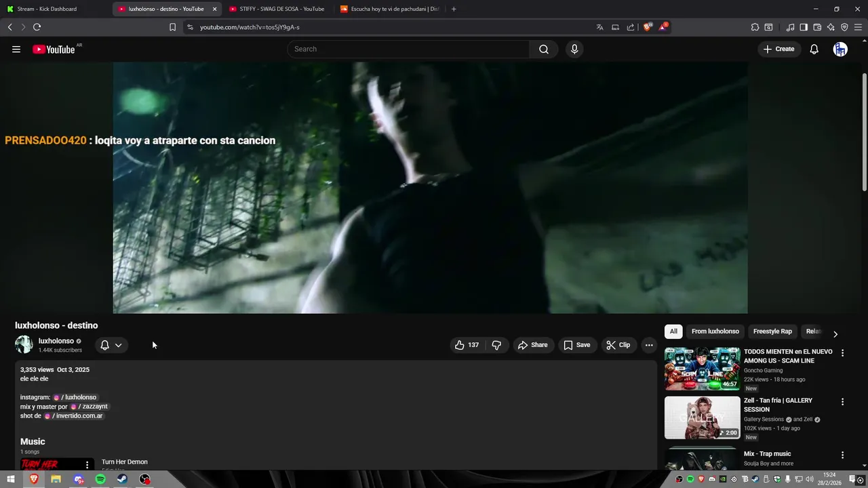This screenshot has height=488, width=868.
Task: Open the zazaynt instagram link
Action: tap(90, 407)
